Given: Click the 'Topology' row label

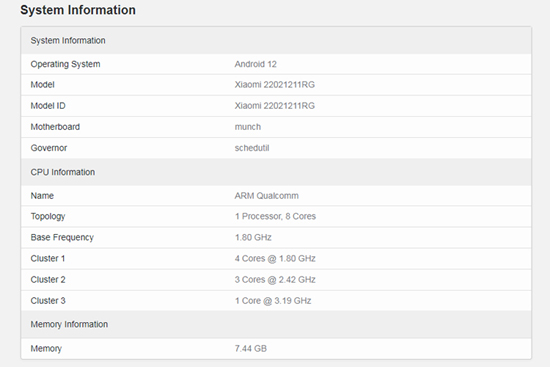Looking at the screenshot, I should [x=48, y=216].
